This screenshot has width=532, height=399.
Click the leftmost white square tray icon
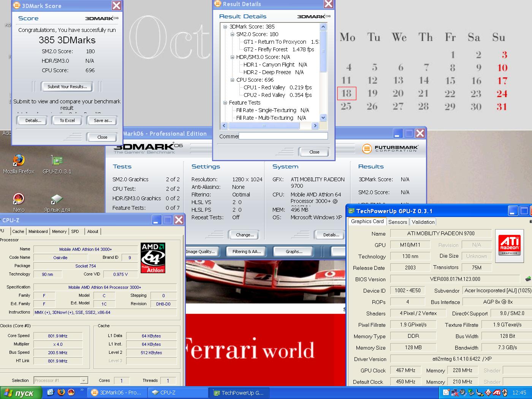point(446,393)
